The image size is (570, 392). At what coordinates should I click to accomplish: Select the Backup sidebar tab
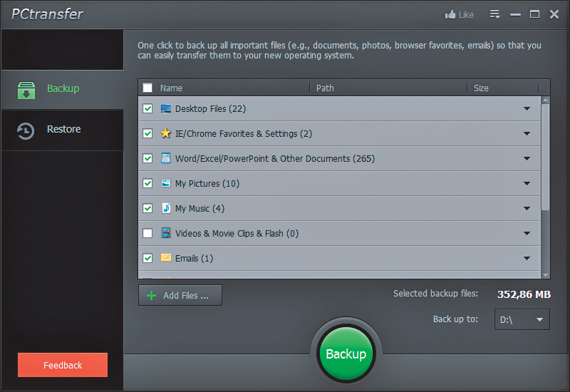pos(62,89)
